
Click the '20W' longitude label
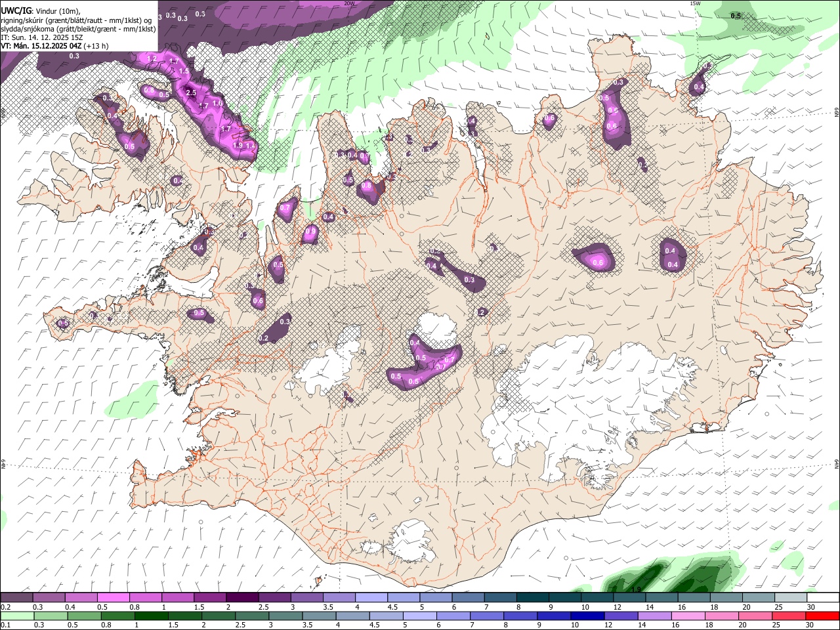[x=349, y=3]
